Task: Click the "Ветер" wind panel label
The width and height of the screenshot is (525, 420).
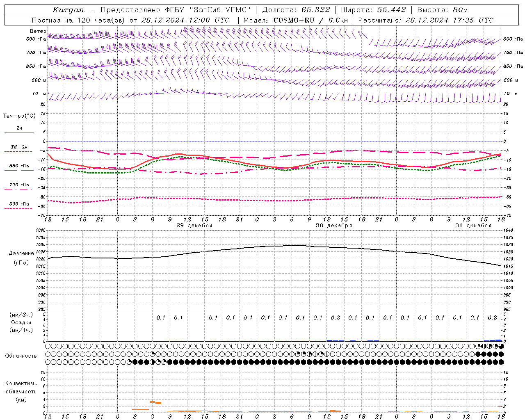Action: pos(38,31)
